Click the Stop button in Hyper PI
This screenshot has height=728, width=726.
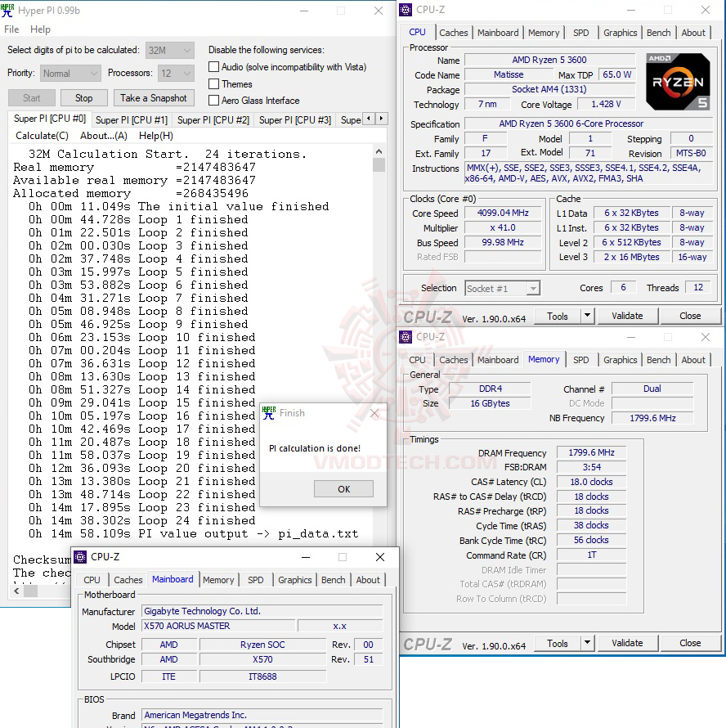84,98
